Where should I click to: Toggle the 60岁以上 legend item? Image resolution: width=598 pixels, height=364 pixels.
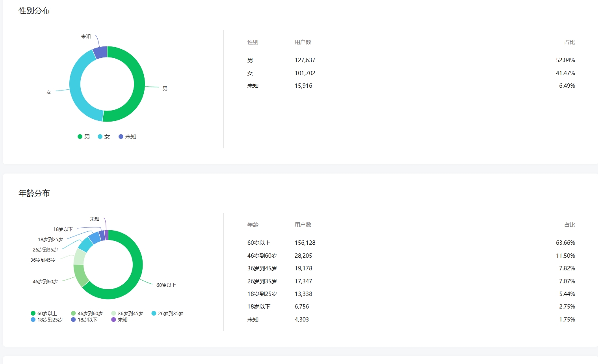[x=44, y=314]
